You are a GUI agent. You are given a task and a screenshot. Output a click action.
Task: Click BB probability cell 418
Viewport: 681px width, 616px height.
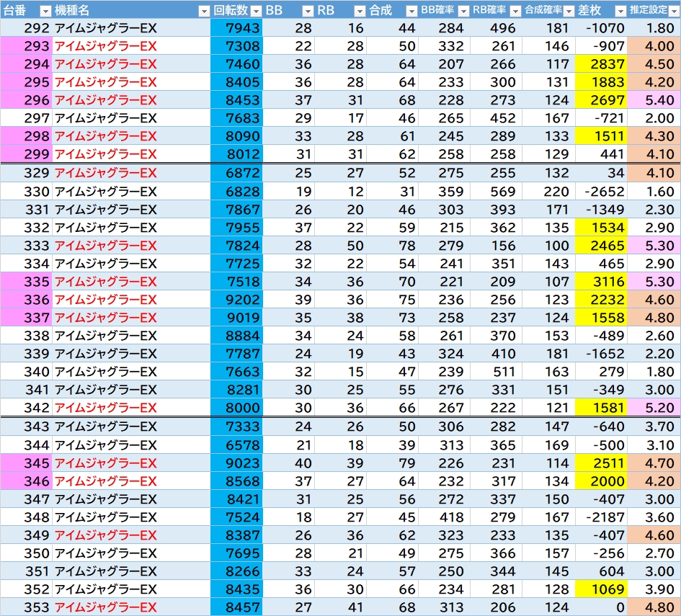[445, 517]
